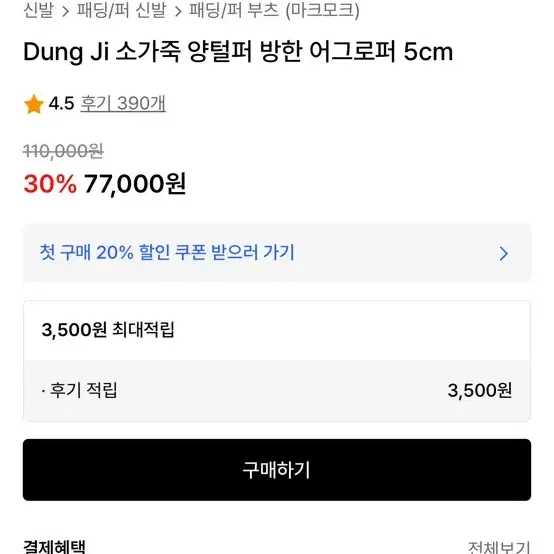The width and height of the screenshot is (554, 554).
Task: Click the chevron arrow on the coupon banner
Action: (x=503, y=253)
